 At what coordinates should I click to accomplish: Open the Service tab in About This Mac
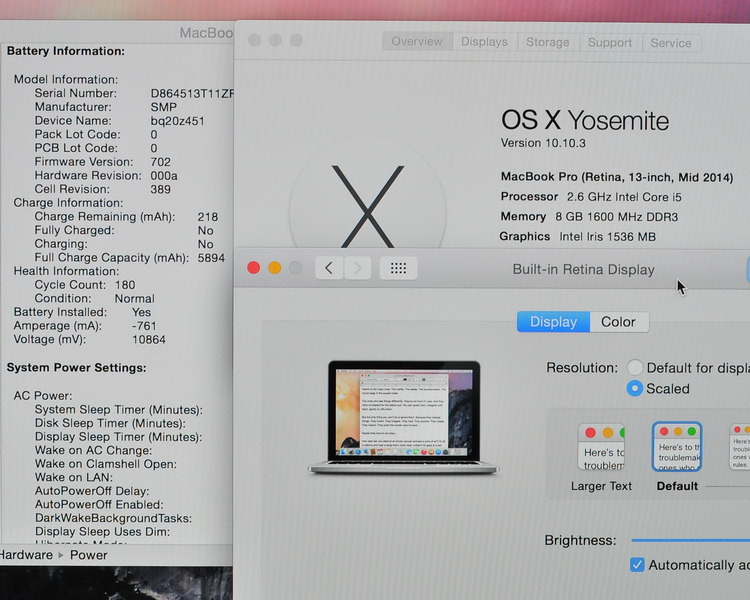(x=671, y=44)
